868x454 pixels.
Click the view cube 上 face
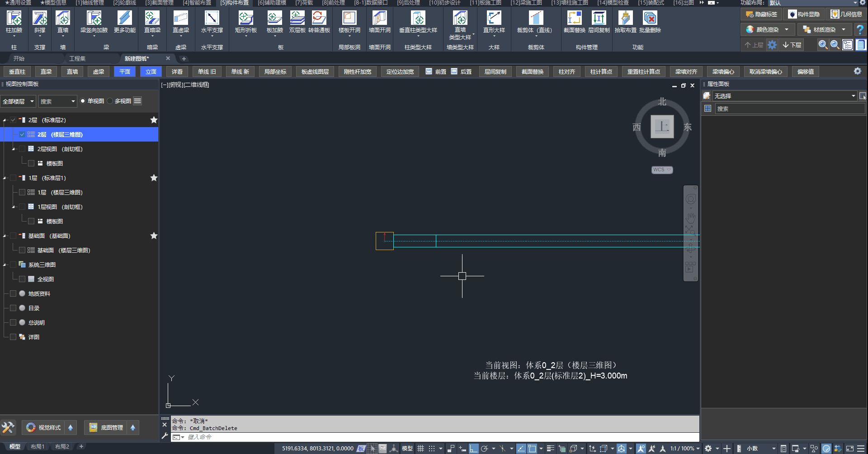[x=662, y=127]
